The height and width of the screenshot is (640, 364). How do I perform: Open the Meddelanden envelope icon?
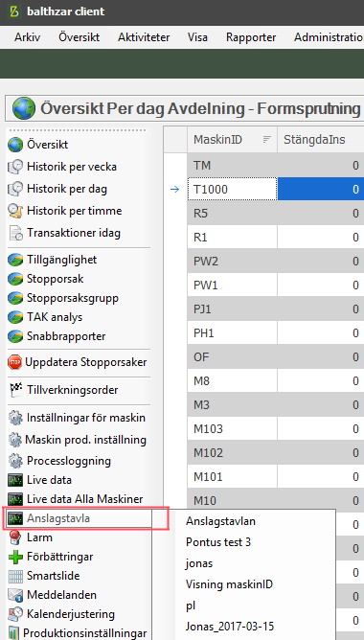(x=15, y=595)
